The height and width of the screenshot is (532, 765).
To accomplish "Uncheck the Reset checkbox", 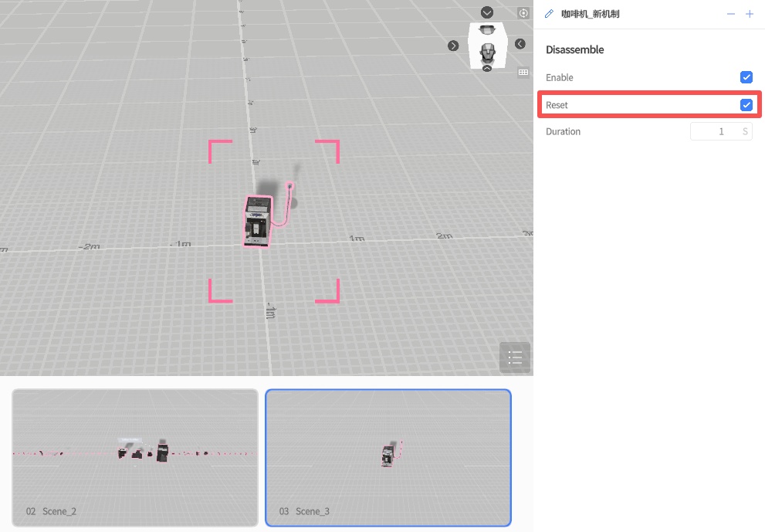I will pos(746,105).
